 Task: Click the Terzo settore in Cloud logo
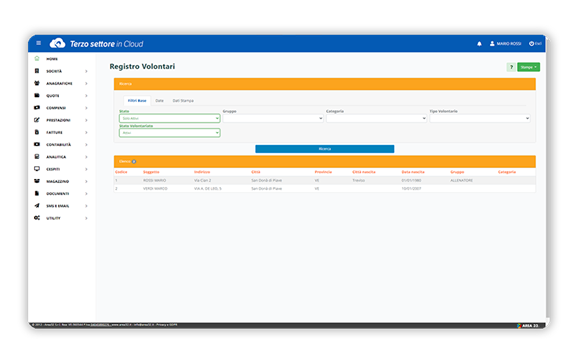tap(96, 44)
